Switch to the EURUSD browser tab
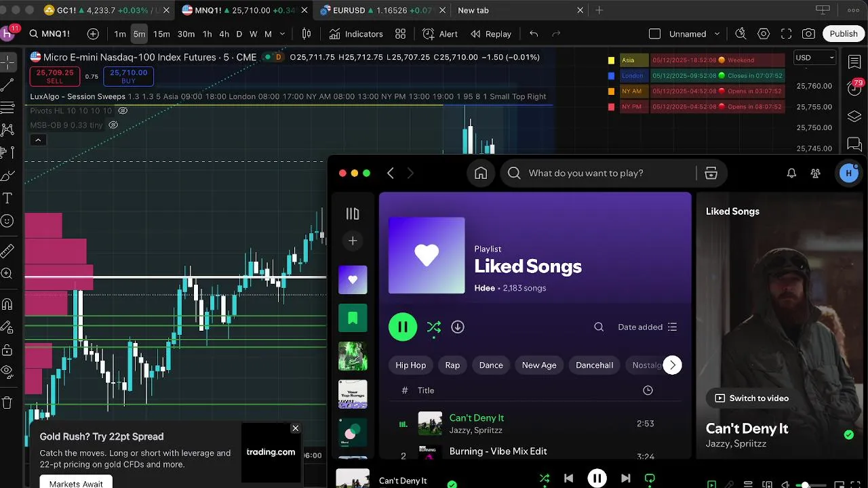The height and width of the screenshot is (488, 868). pos(381,10)
